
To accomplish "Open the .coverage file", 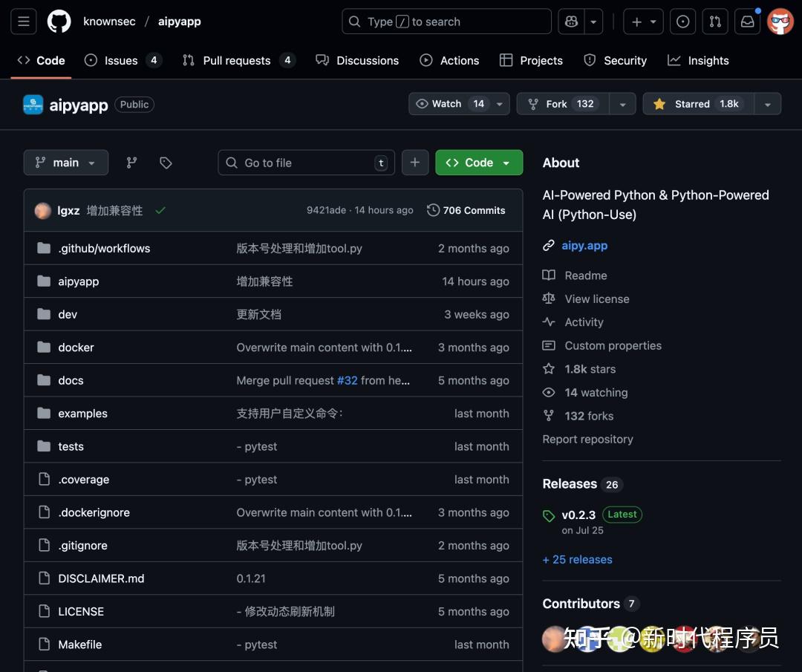I will (x=83, y=480).
